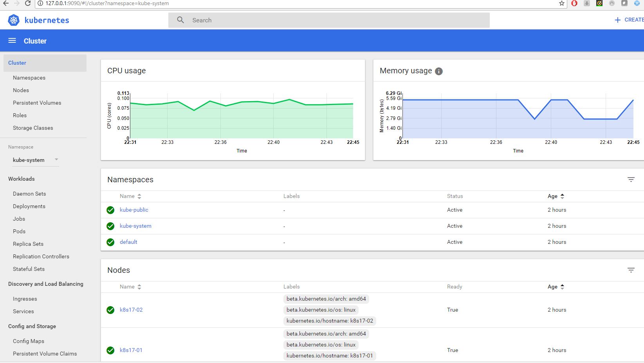Open Stateful Sets in the sidebar
This screenshot has width=644, height=363.
coord(29,269)
